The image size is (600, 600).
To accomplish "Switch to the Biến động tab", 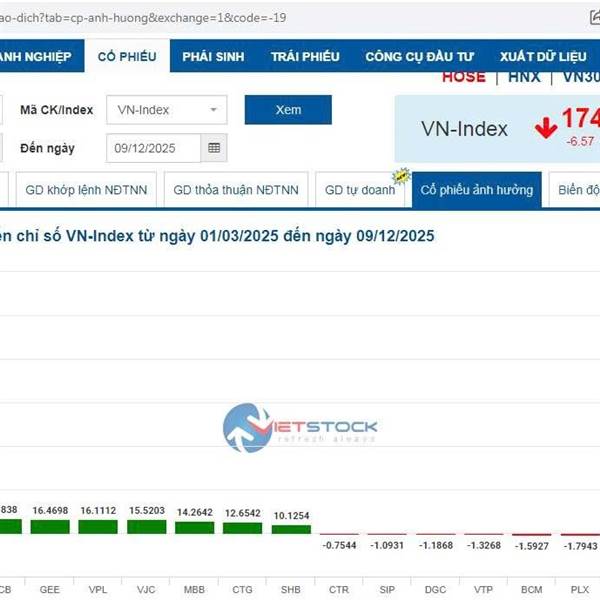I will [574, 190].
